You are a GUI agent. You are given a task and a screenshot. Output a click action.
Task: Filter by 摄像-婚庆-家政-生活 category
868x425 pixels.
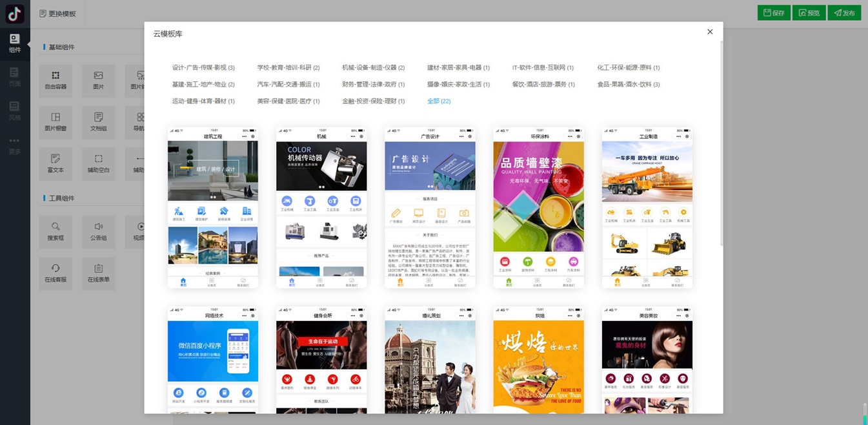pos(458,84)
